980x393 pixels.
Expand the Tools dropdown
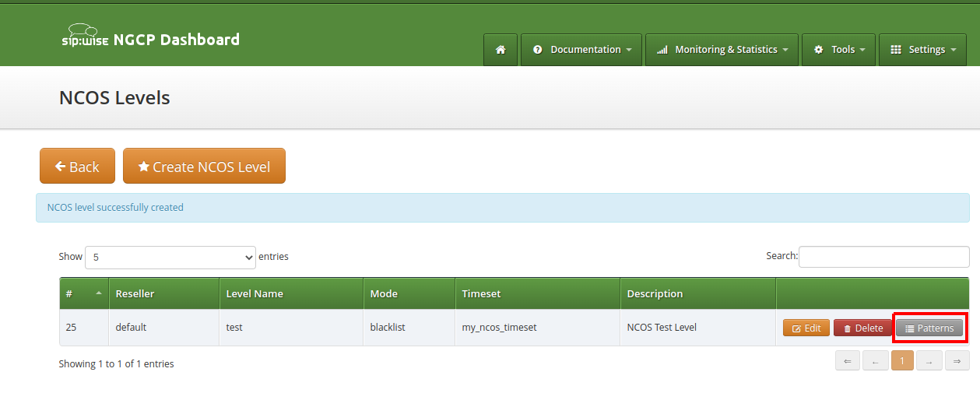pyautogui.click(x=838, y=50)
